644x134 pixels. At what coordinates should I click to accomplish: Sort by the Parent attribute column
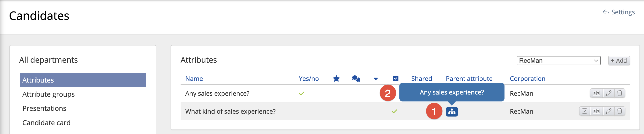pyautogui.click(x=469, y=79)
